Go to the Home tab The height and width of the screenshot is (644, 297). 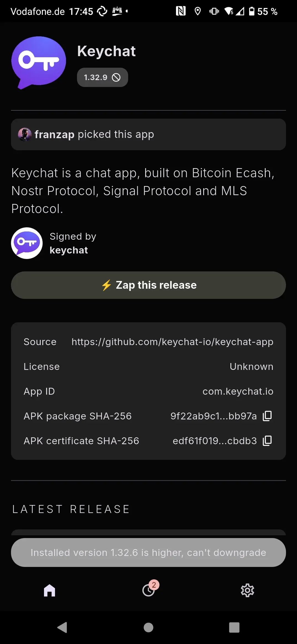coord(50,590)
